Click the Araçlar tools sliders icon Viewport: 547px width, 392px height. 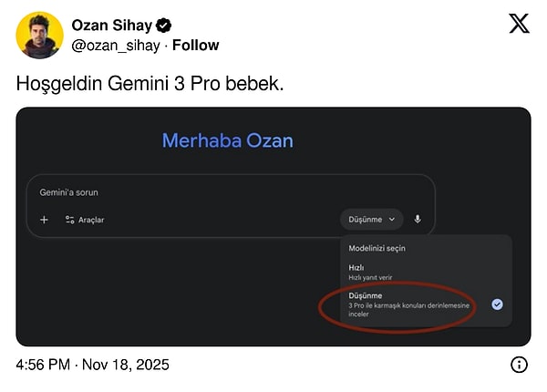(x=69, y=220)
